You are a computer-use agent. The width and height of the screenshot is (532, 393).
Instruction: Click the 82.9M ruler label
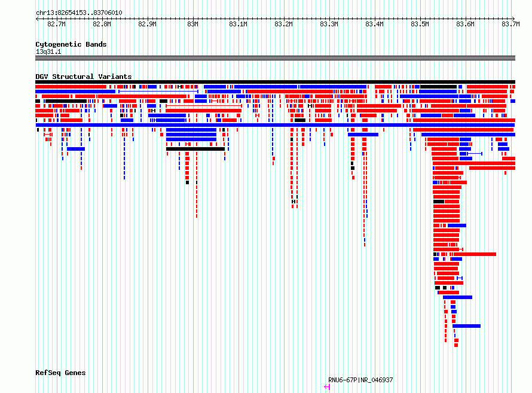pos(147,24)
